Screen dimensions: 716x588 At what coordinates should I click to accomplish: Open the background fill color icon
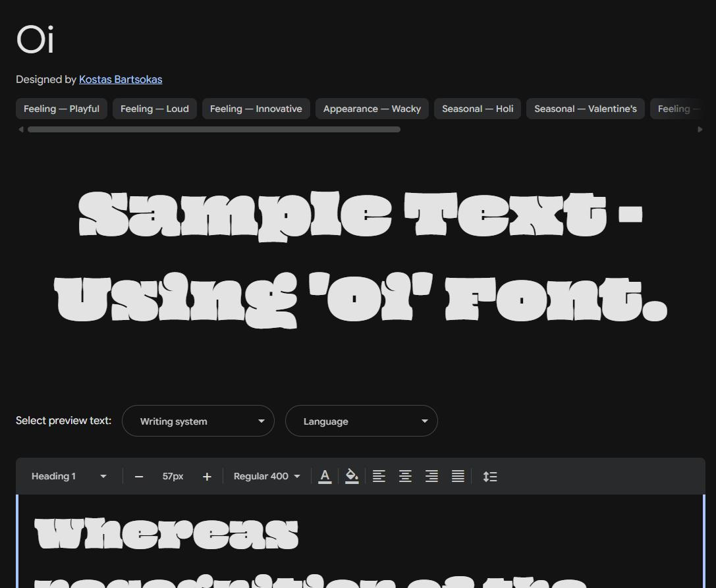352,476
